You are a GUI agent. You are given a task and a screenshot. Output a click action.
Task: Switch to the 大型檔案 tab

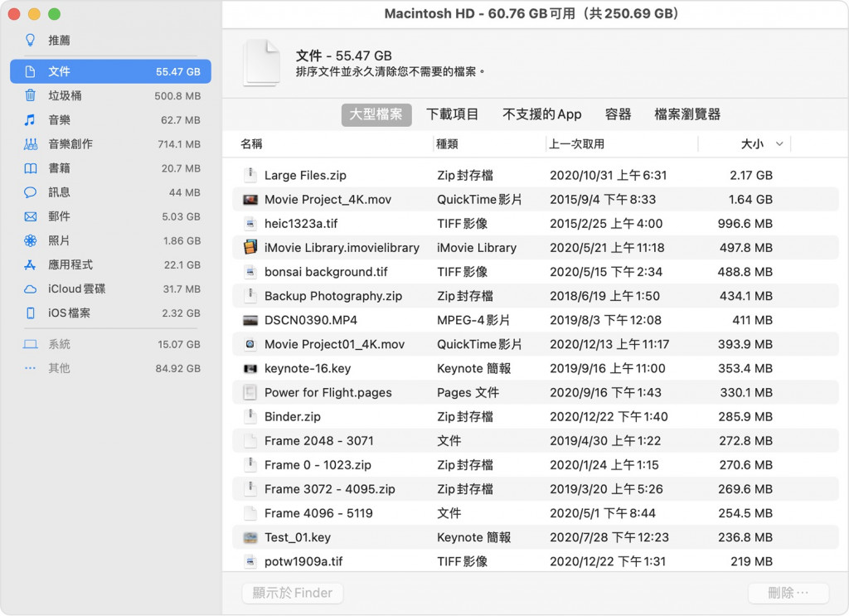(376, 114)
